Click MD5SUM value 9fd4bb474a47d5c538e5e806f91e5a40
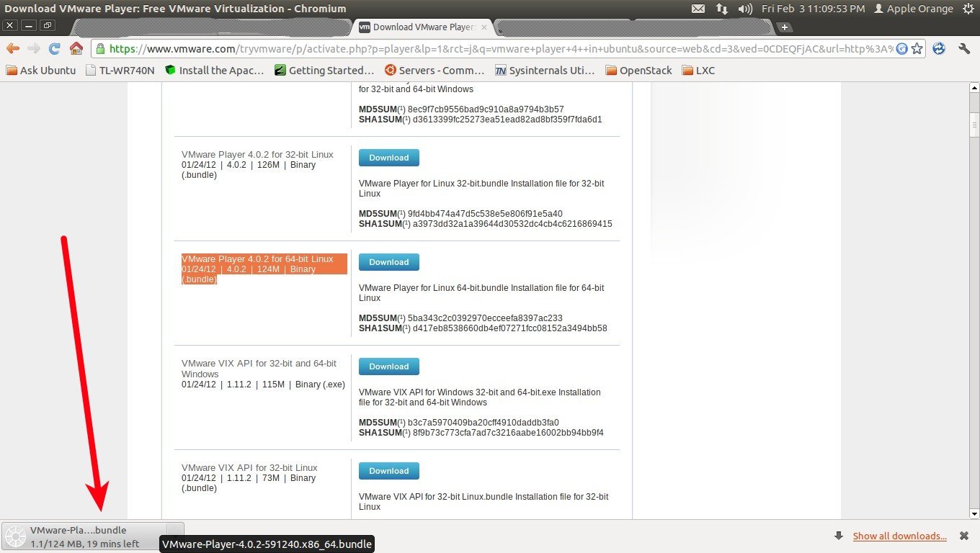 point(485,214)
